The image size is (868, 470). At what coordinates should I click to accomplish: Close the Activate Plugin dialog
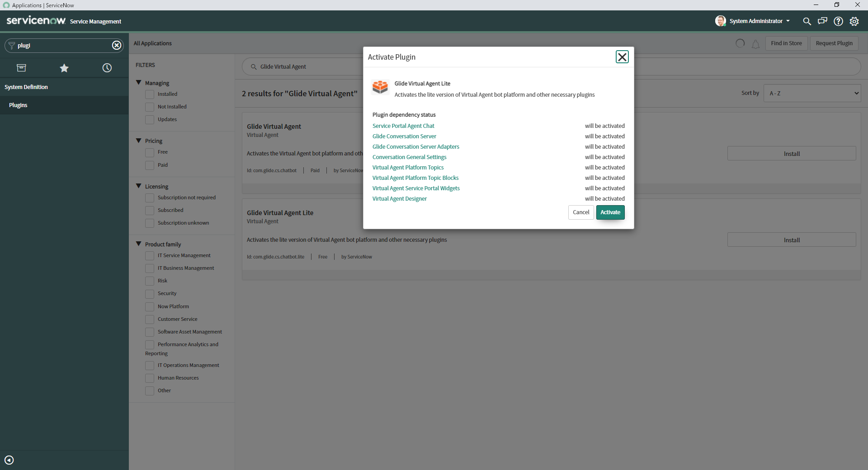(622, 57)
